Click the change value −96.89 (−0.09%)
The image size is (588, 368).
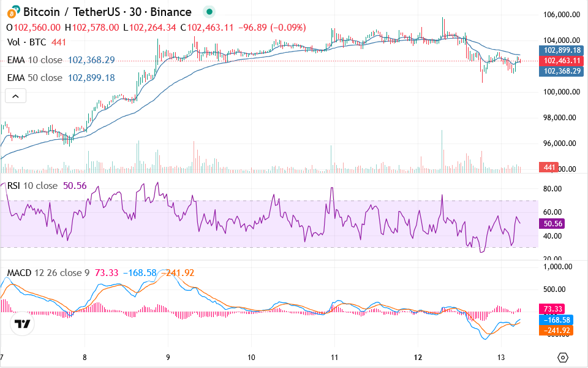[272, 28]
